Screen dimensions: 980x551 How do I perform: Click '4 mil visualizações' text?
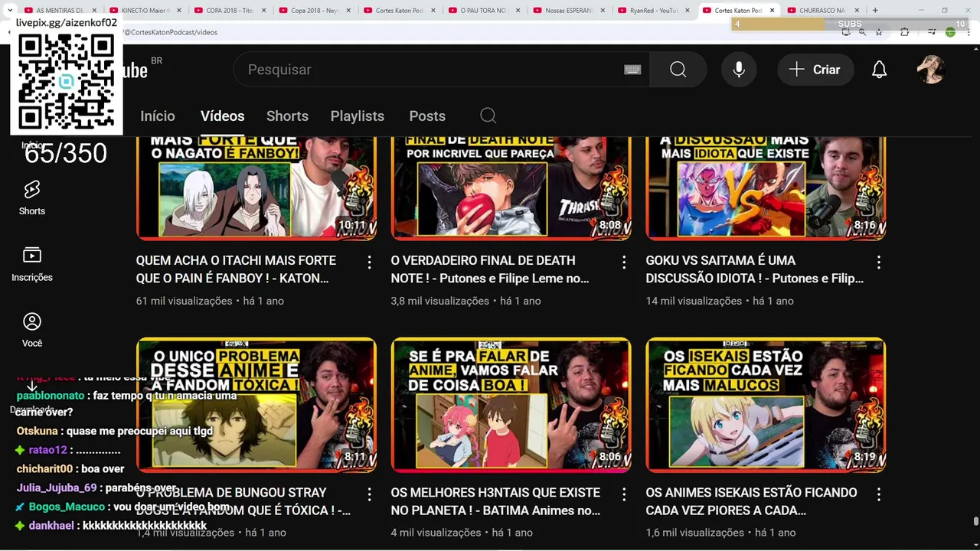coord(436,533)
